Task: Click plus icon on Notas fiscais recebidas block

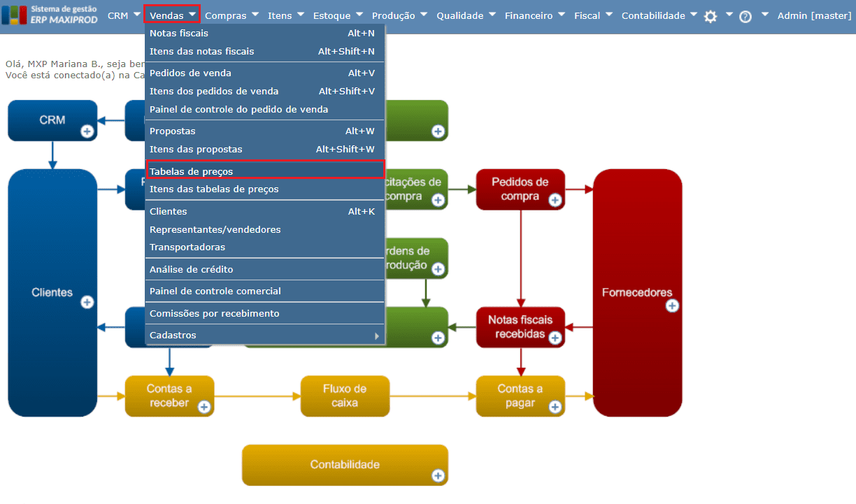Action: click(x=555, y=338)
